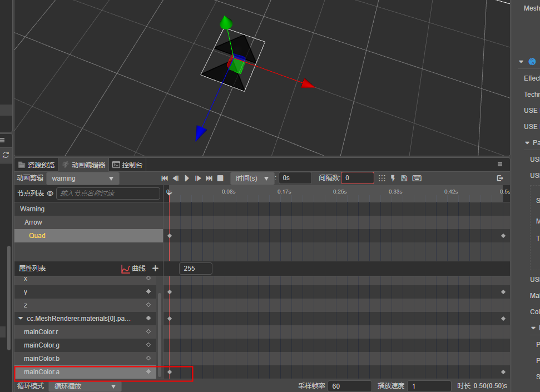This screenshot has width=540, height=392.
Task: Select the Quad node in list
Action: (89, 236)
